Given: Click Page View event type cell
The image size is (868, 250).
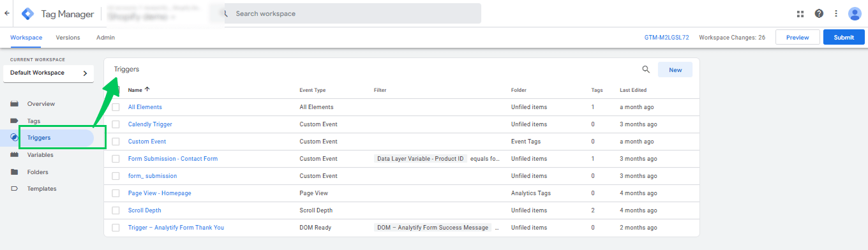Looking at the screenshot, I should [314, 193].
